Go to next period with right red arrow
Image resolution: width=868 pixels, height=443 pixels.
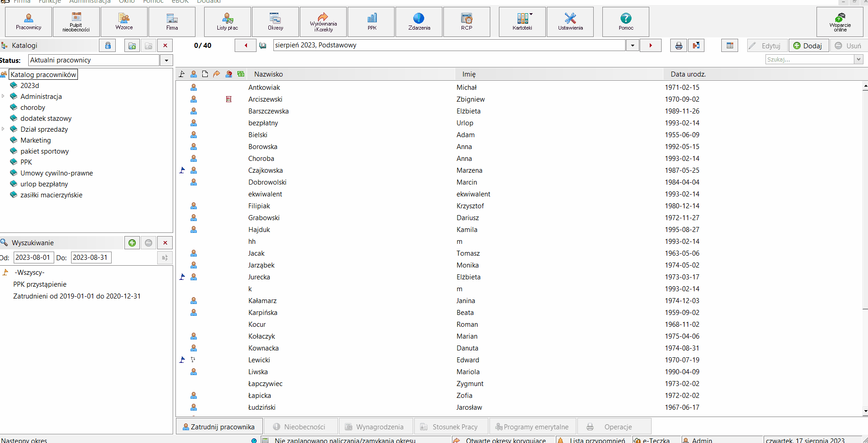click(x=651, y=45)
